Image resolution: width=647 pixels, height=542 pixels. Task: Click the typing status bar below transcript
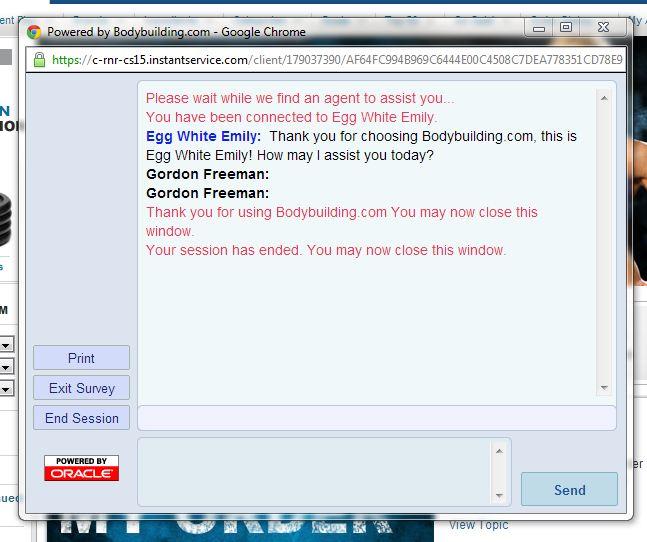377,418
